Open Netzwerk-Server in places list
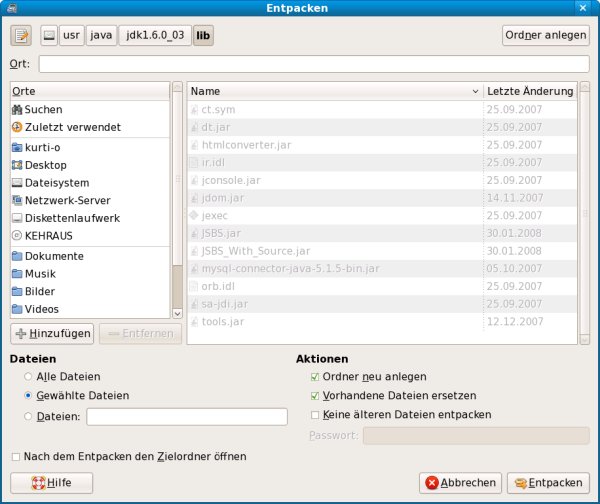Viewport: 600px width, 504px height. [x=17, y=200]
